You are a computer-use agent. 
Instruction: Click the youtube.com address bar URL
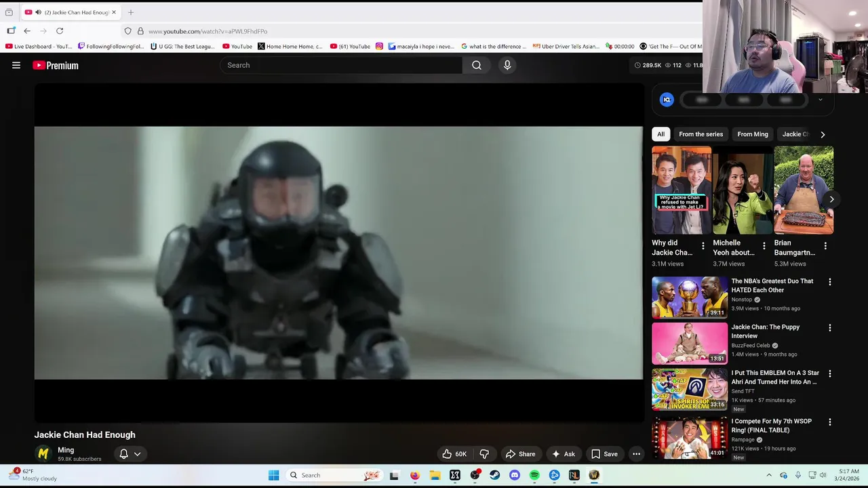click(x=208, y=31)
